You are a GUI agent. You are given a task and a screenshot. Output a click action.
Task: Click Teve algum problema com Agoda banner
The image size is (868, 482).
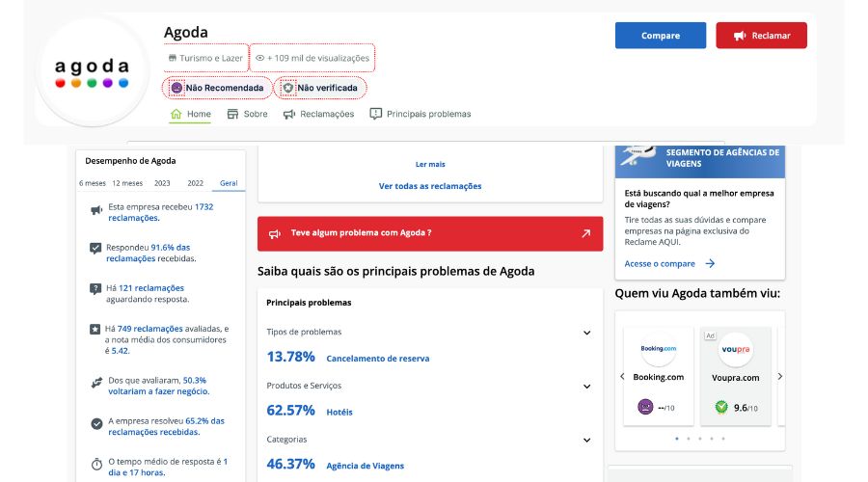point(430,233)
